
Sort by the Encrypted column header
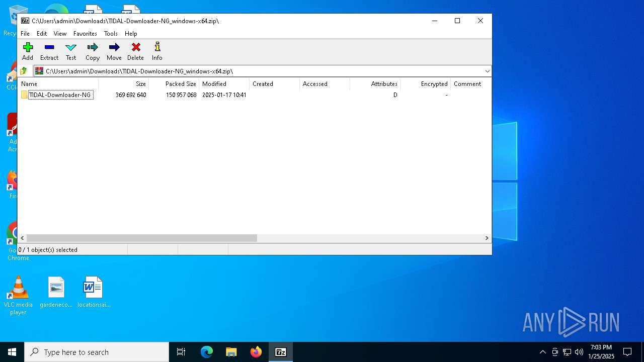[x=425, y=84]
